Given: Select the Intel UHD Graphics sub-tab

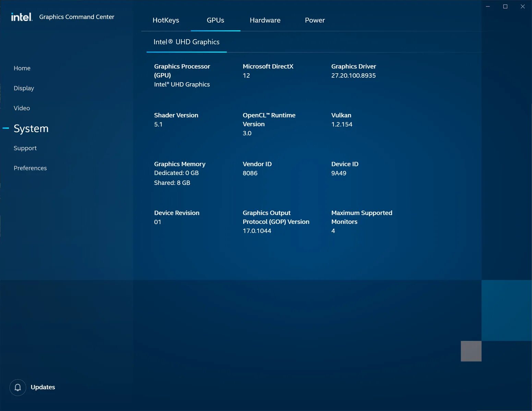Looking at the screenshot, I should pyautogui.click(x=186, y=42).
